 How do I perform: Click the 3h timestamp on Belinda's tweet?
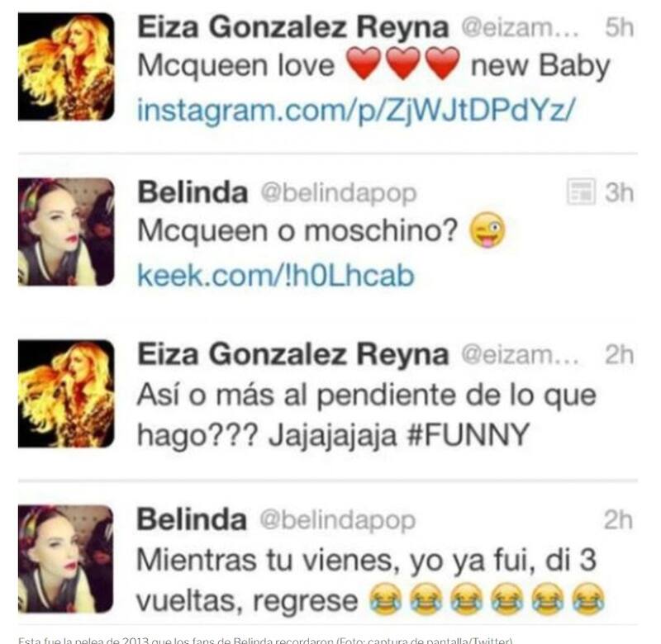[619, 192]
